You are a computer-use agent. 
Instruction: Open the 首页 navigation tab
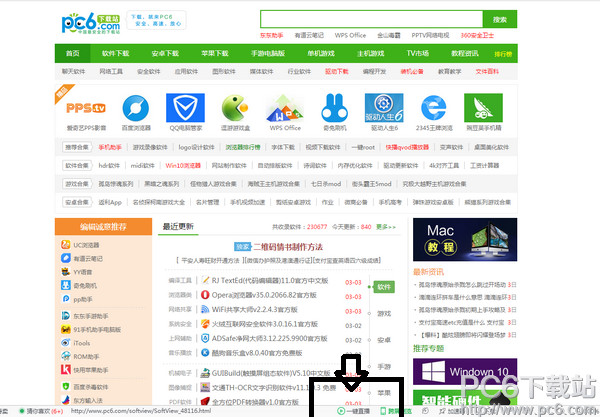pyautogui.click(x=73, y=54)
